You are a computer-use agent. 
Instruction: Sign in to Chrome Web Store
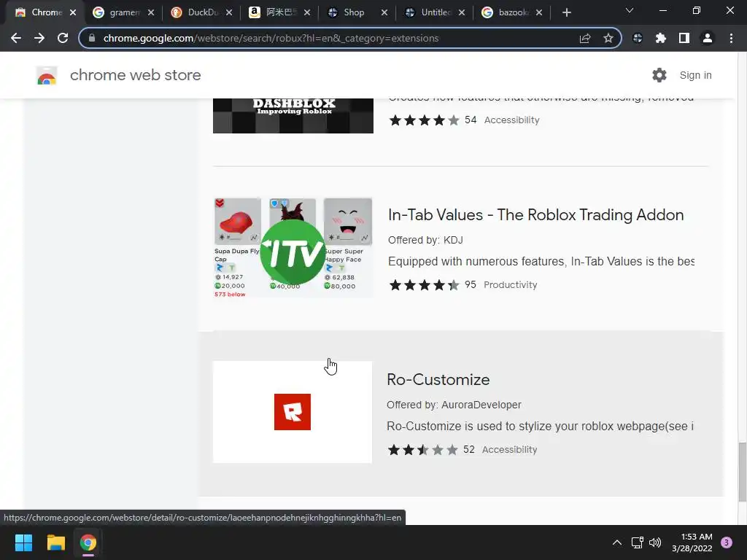click(695, 75)
